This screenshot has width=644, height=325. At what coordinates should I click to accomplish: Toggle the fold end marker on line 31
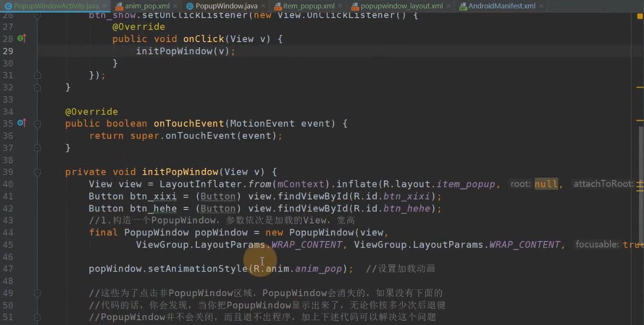pos(37,75)
